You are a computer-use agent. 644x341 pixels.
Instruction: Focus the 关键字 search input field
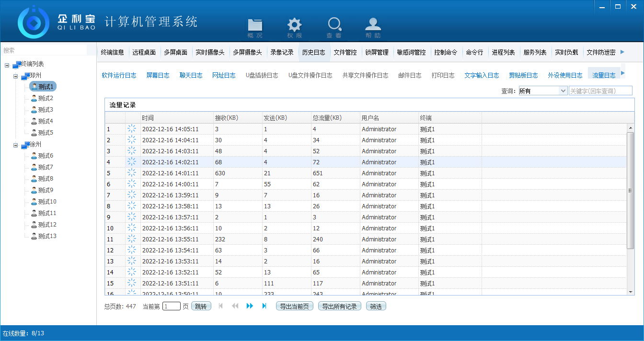pyautogui.click(x=600, y=91)
